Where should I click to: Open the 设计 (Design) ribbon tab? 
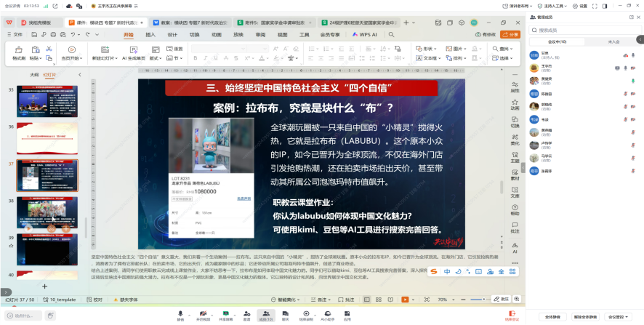(172, 35)
